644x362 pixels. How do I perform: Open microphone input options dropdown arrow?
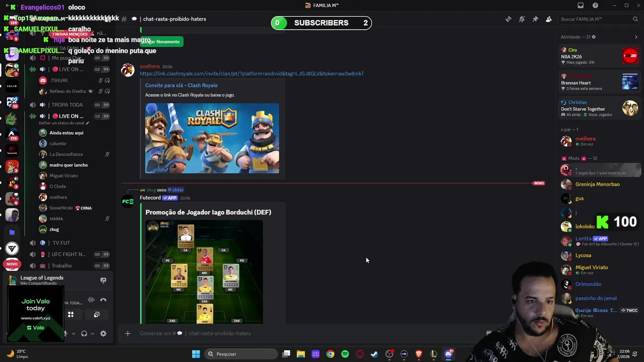click(x=73, y=333)
